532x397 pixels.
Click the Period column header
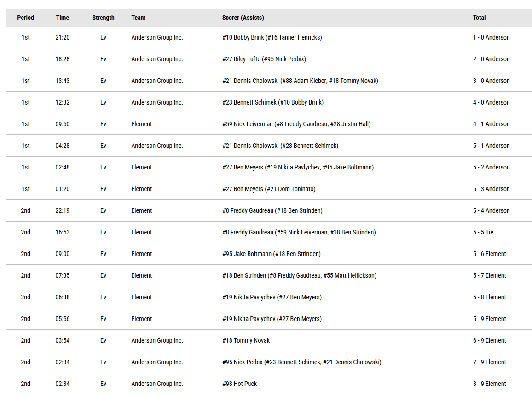(25, 18)
